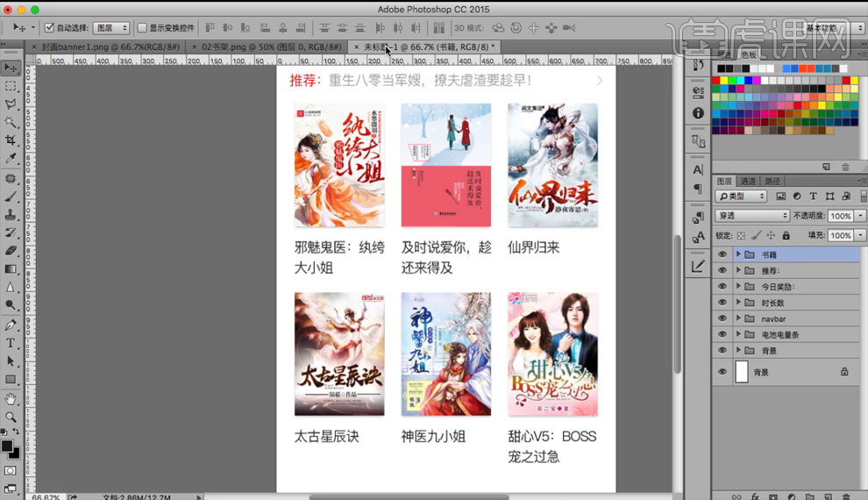
Task: Switch to the 图层 (Layers) tab
Action: click(724, 181)
